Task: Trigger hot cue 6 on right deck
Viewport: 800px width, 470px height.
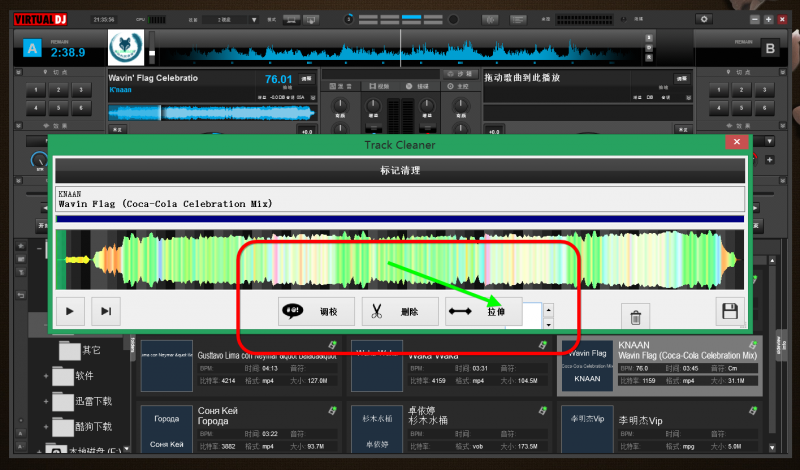Action: pyautogui.click(x=764, y=108)
